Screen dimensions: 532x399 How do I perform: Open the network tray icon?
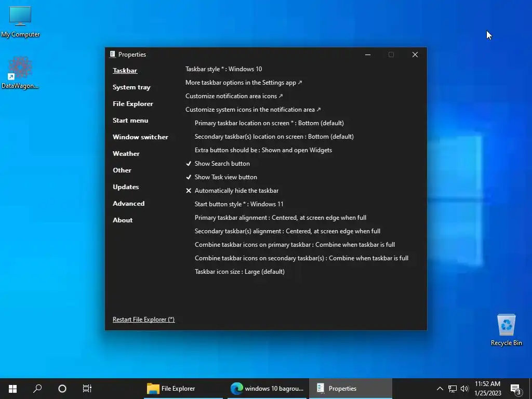[x=453, y=389]
